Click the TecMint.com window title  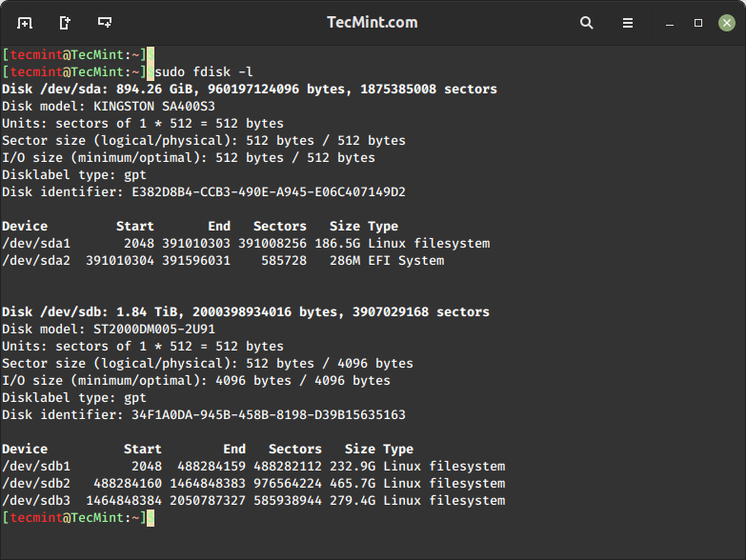coord(372,22)
